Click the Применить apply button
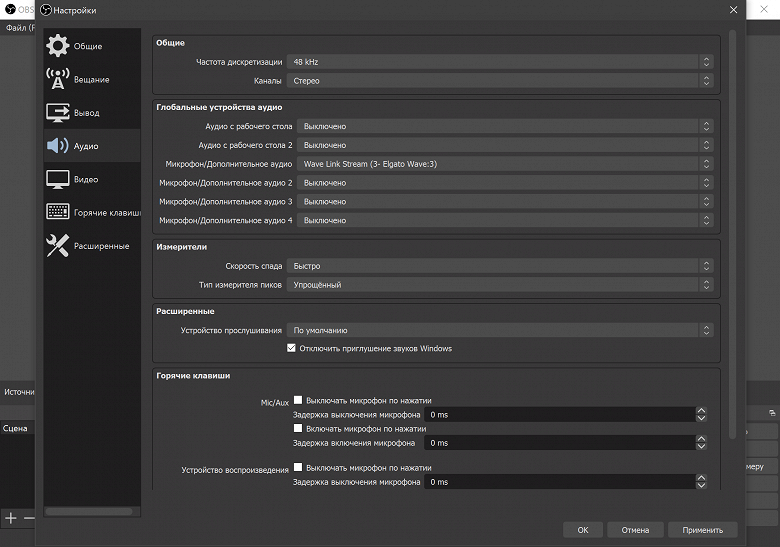Viewport: 780px width, 547px height. 703,530
